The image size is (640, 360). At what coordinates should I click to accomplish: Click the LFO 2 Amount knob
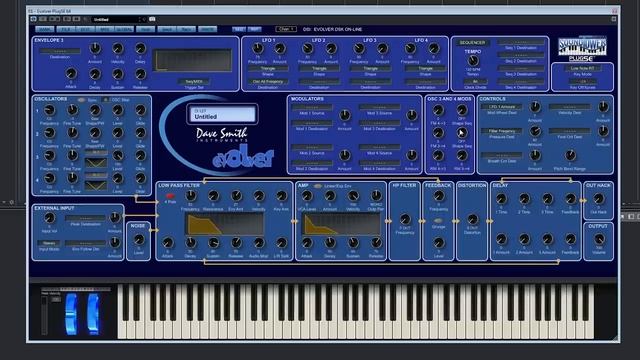331,49
